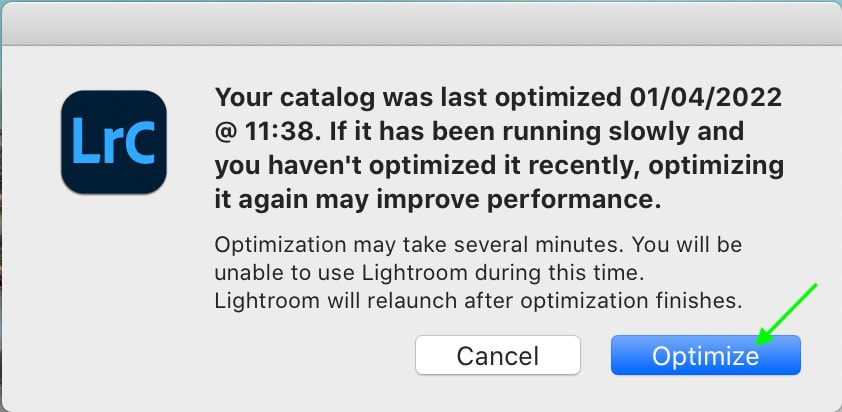842x412 pixels.
Task: Click the 01/04/2022 date text
Action: click(x=705, y=97)
